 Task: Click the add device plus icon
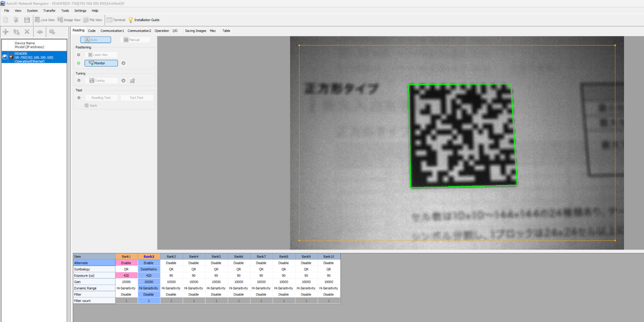pos(6,32)
